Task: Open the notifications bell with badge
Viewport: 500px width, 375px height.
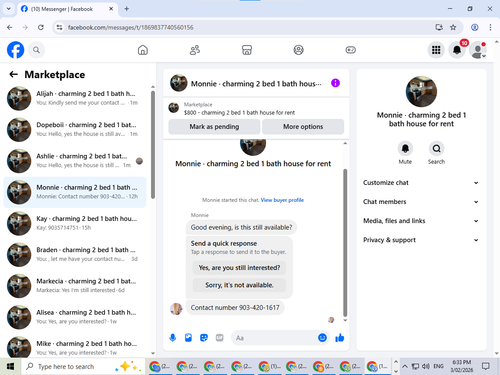Action: [x=457, y=50]
